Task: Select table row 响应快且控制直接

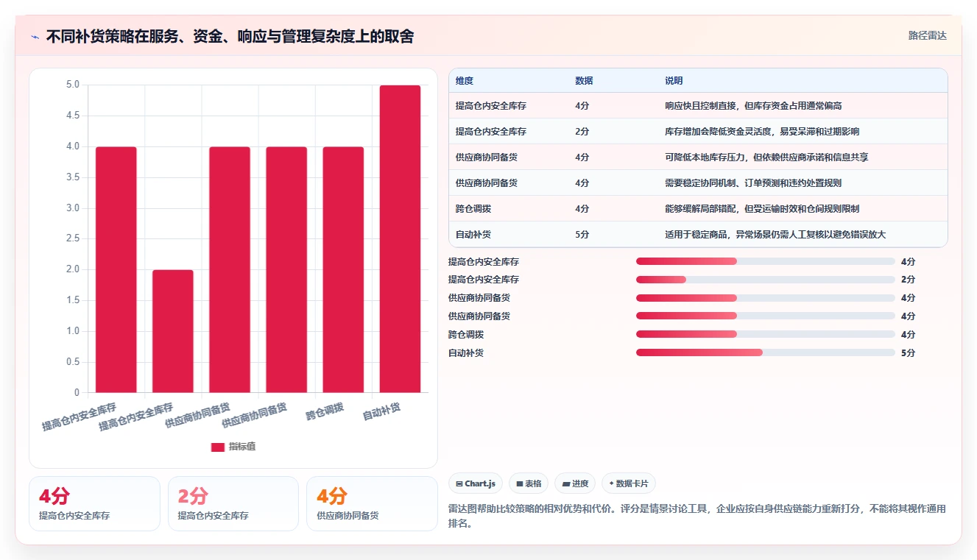Action: pyautogui.click(x=698, y=106)
